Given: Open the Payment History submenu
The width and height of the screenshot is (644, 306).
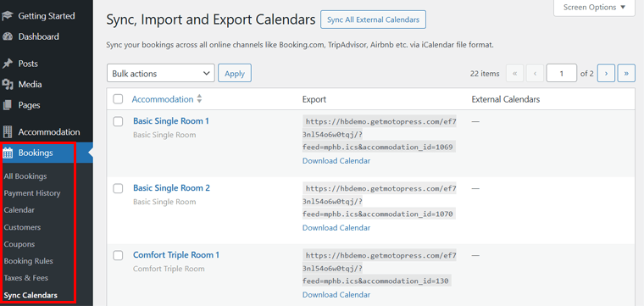Looking at the screenshot, I should click(x=32, y=193).
